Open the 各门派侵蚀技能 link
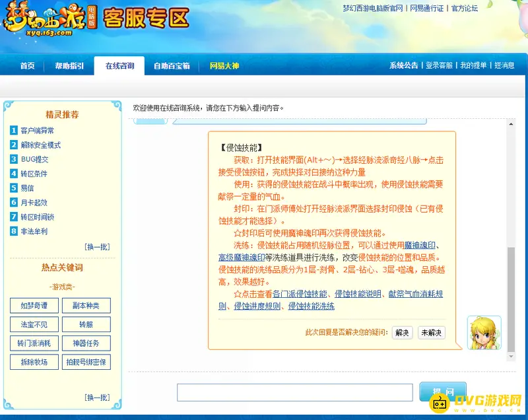 [300, 294]
